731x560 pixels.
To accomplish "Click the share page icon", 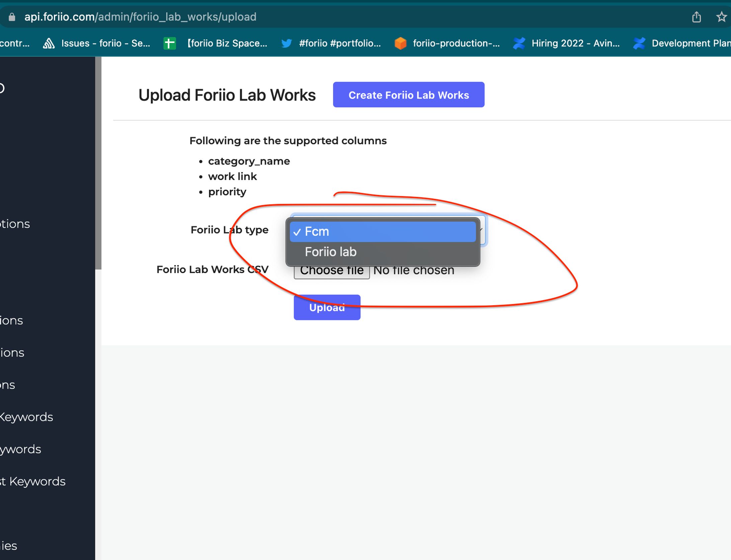I will (696, 17).
